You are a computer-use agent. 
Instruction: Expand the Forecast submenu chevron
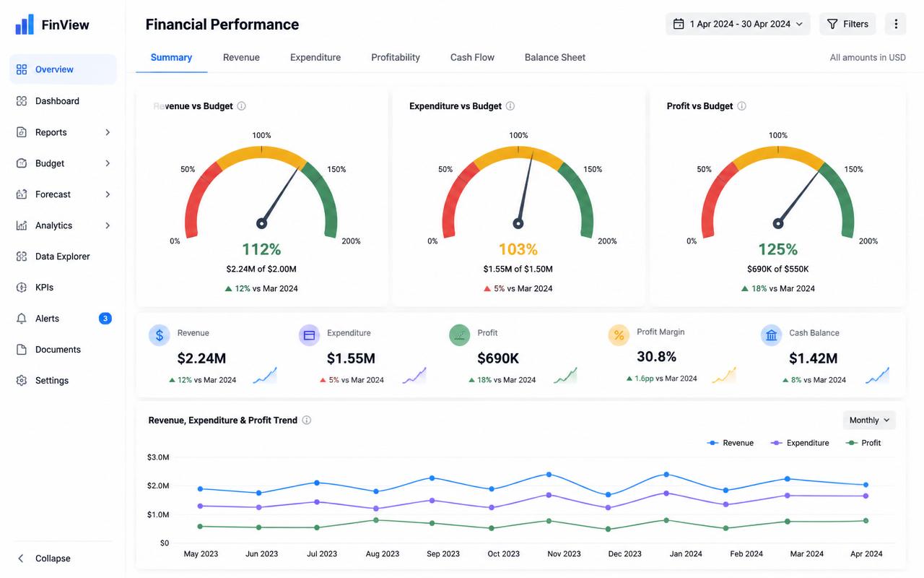[x=108, y=194]
